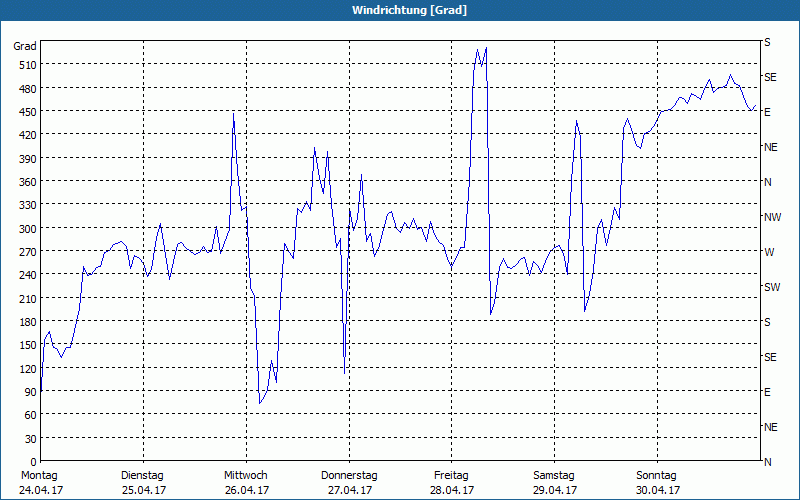Screen dimensions: 800x500
Task: Click the lowest dip of the blue line after Mittwoch
Action: [259, 404]
